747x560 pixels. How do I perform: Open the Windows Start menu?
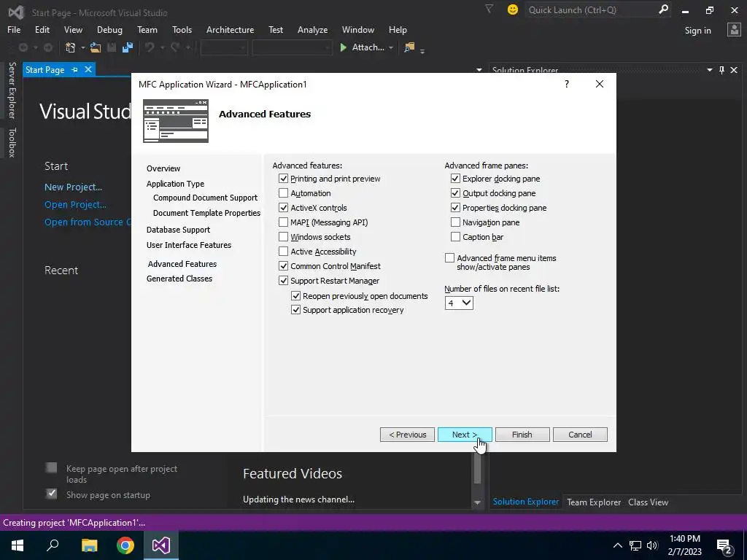[18, 545]
